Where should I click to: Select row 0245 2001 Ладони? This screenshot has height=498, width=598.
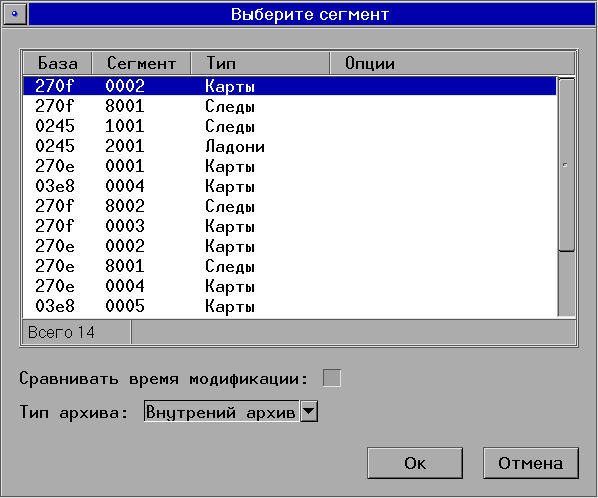pos(290,146)
